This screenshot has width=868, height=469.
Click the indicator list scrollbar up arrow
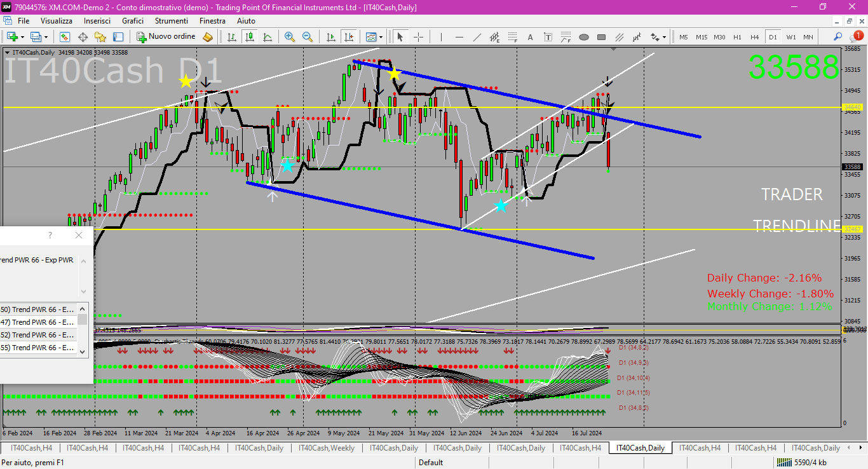point(83,308)
